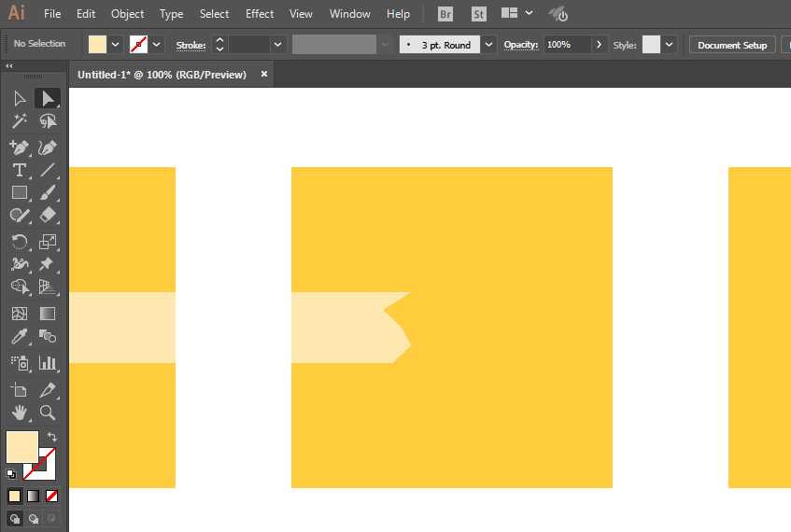The image size is (791, 532).
Task: Select the Magic Wand tool
Action: coord(20,121)
